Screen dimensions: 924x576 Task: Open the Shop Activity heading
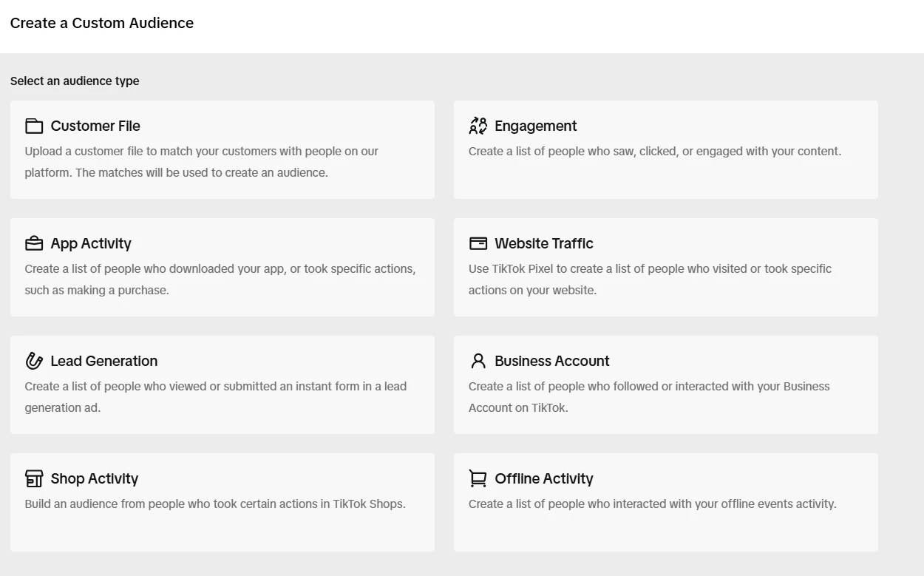95,478
